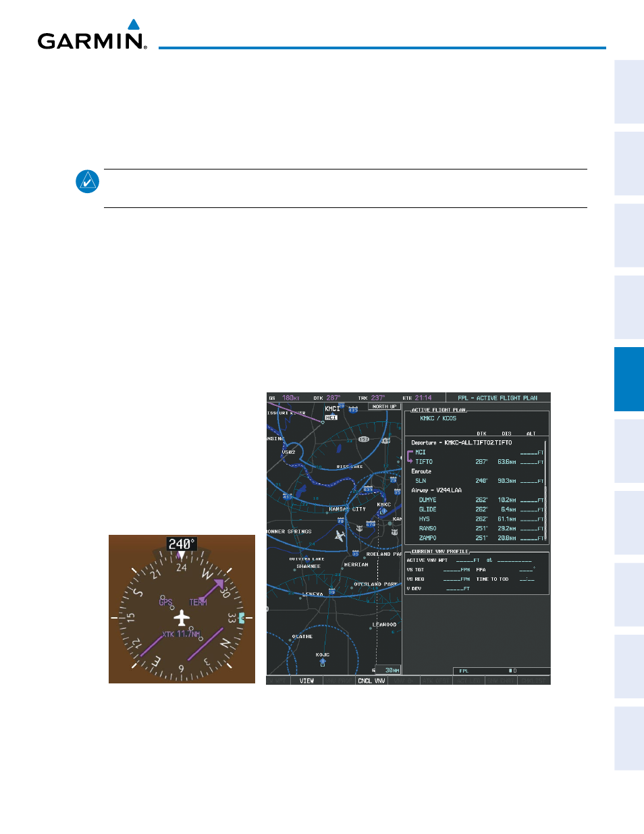Click the magenta course pointer arrowhead
Viewport: 644px width, 834px height.
click(218, 585)
